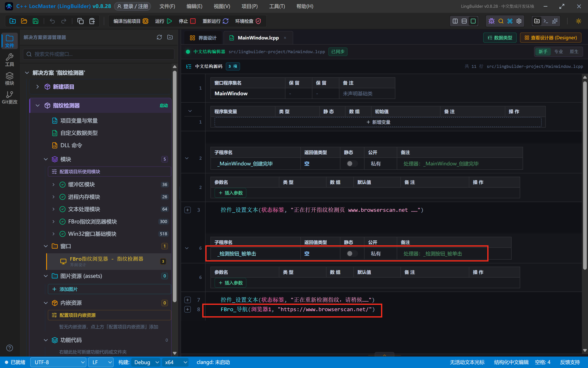Image resolution: width=588 pixels, height=368 pixels.
Task: Click the redo arrow icon
Action: [x=64, y=21]
